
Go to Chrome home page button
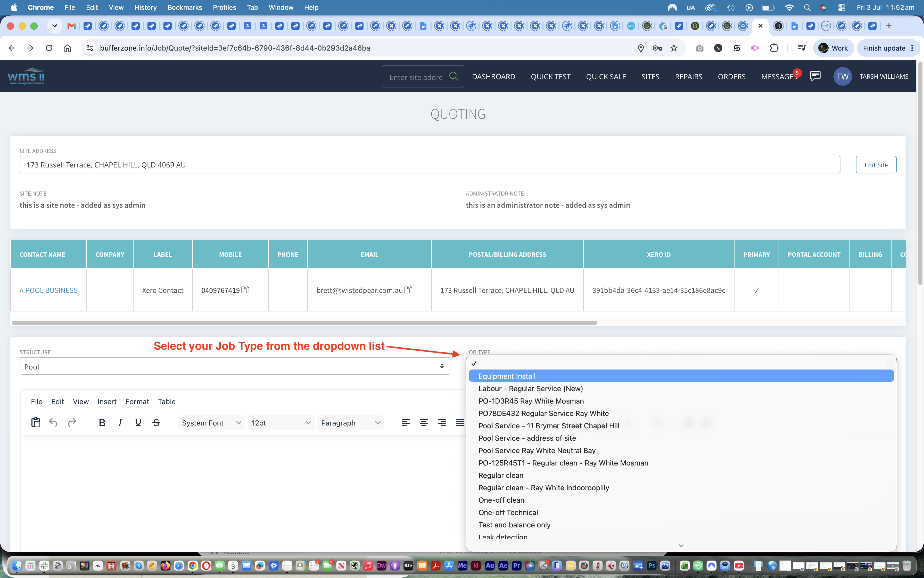coord(68,48)
